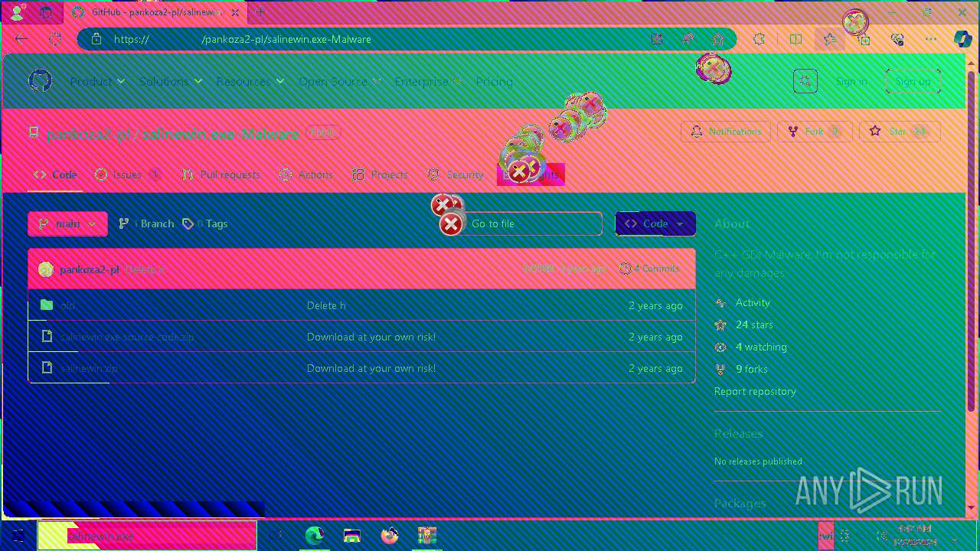Open the Code clone dropdown button
The height and width of the screenshot is (551, 980).
point(655,223)
